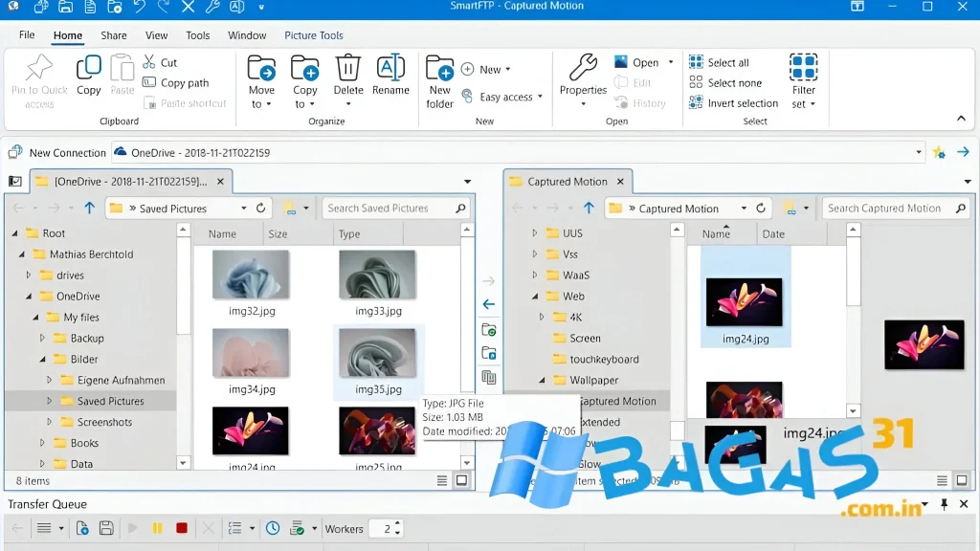980x551 pixels.
Task: Collapse the OneDrive tree node
Action: click(29, 297)
